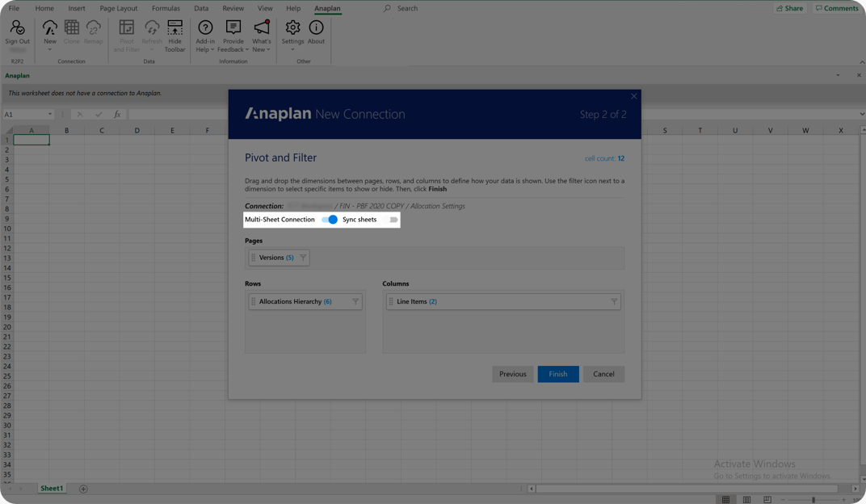Add a new worksheet

tap(83, 489)
